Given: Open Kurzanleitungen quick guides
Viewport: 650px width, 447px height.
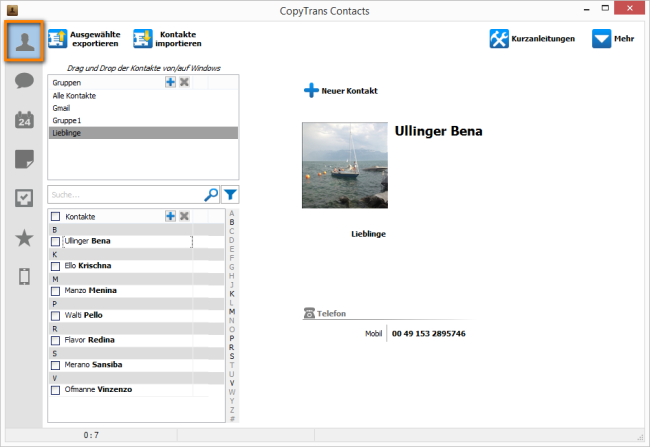Looking at the screenshot, I should [532, 39].
